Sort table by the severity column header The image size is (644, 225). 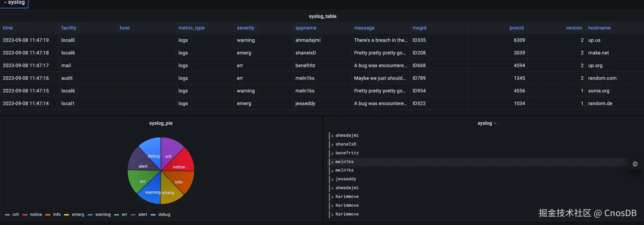click(x=245, y=28)
